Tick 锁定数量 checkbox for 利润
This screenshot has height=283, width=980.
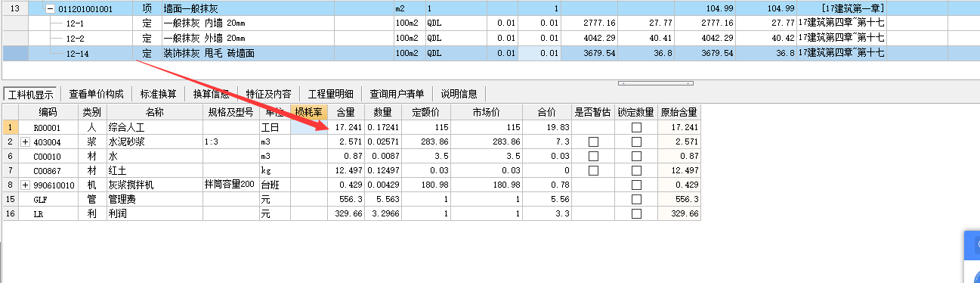636,214
